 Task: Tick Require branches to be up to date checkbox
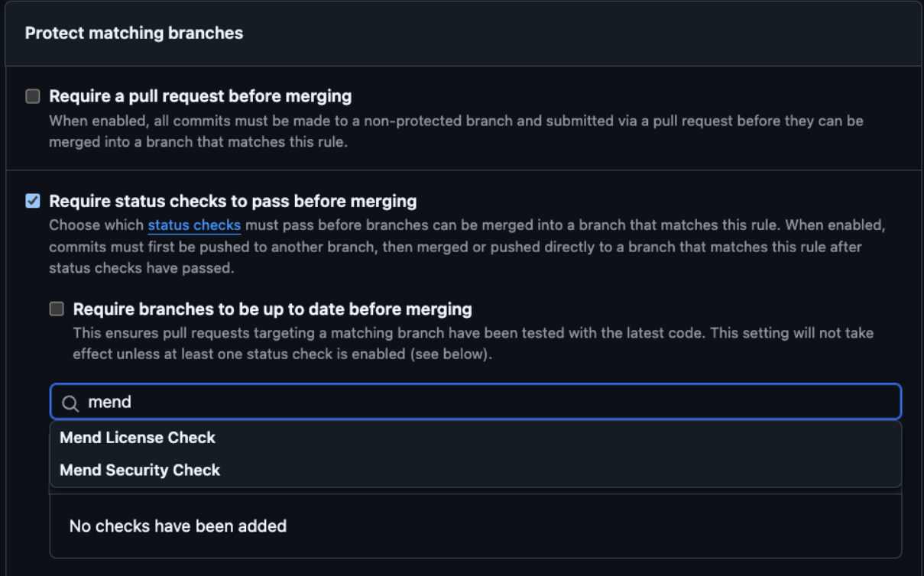(57, 309)
